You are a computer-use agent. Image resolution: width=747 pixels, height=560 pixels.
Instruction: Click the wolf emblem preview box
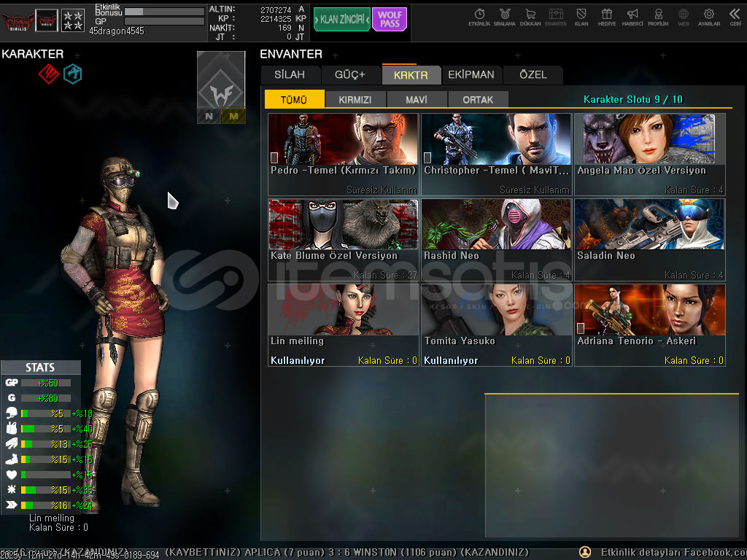pyautogui.click(x=221, y=80)
